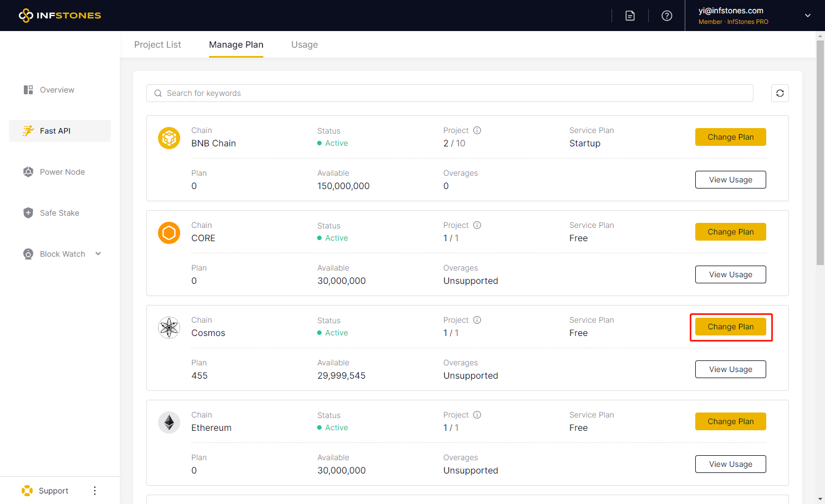The width and height of the screenshot is (825, 504).
Task: View Usage for Cosmos
Action: tap(731, 369)
